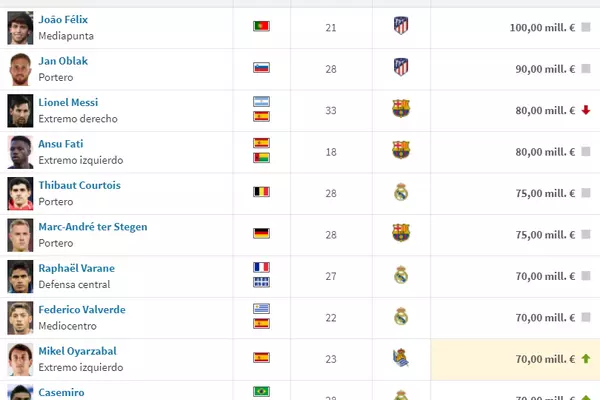Click Atlético Madrid crest in João Félix row

coord(402,26)
